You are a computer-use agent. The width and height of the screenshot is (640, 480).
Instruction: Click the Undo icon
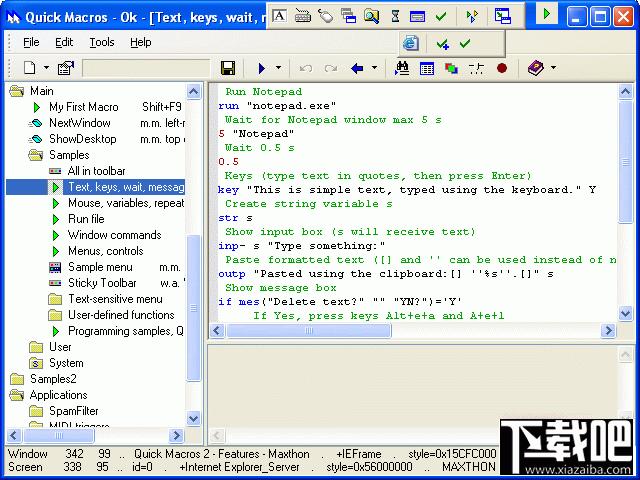[306, 68]
